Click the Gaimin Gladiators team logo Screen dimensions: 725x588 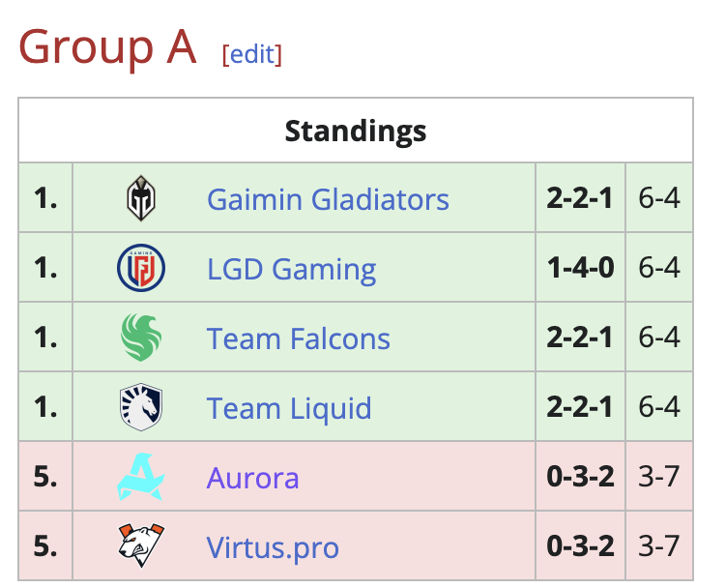coord(141,199)
